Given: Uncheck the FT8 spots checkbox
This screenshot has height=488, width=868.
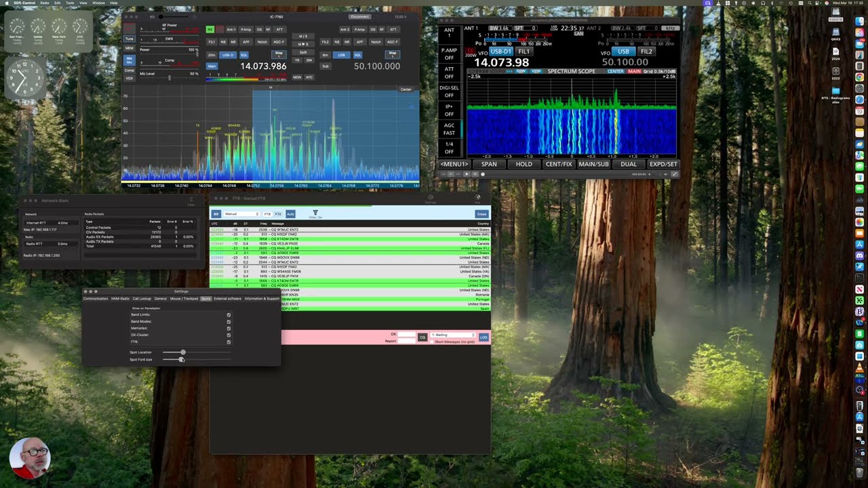Looking at the screenshot, I should (229, 342).
